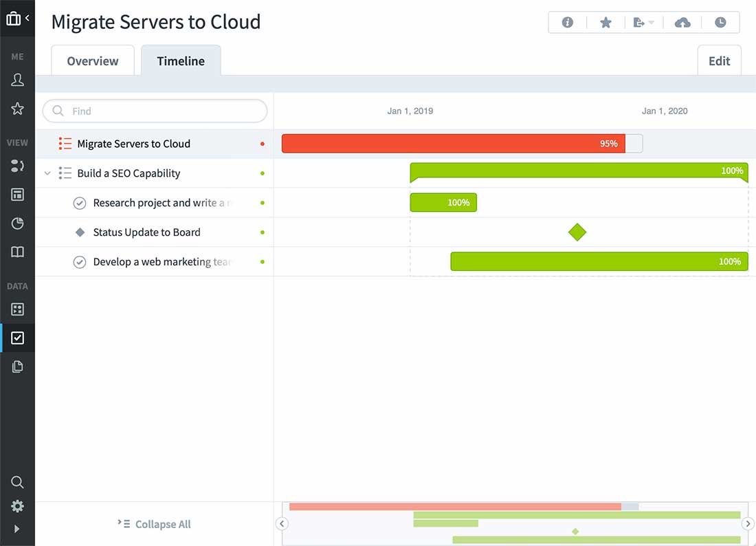Toggle checkmark on Develop a web marketing task
This screenshot has height=546, width=756.
tap(80, 262)
